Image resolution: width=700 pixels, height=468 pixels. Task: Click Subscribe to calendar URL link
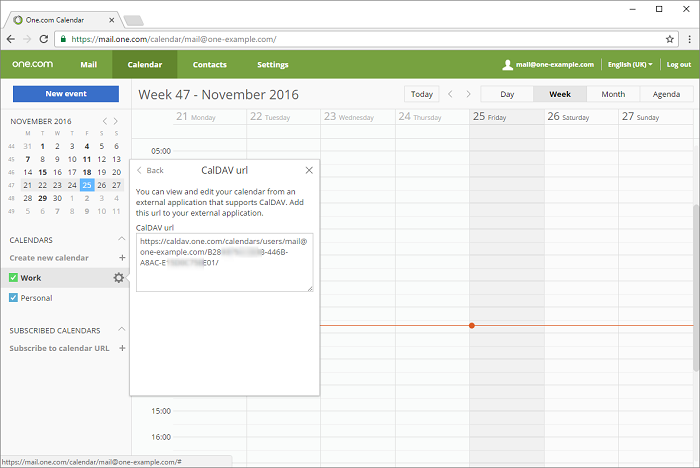(x=59, y=348)
